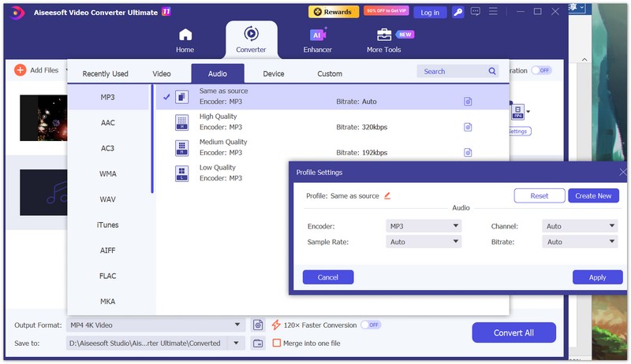
Task: Choose MP3 in the format list
Action: point(108,97)
